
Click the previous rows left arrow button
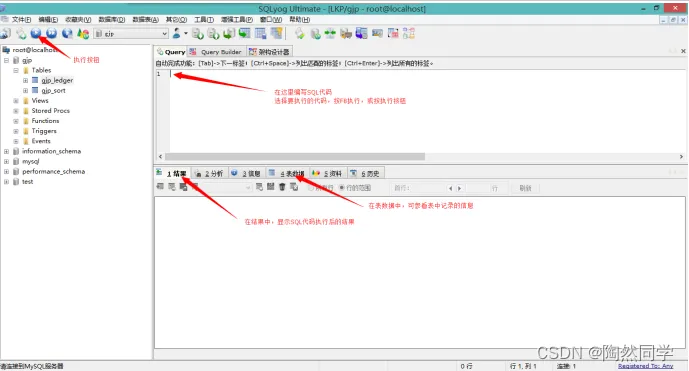[x=450, y=188]
